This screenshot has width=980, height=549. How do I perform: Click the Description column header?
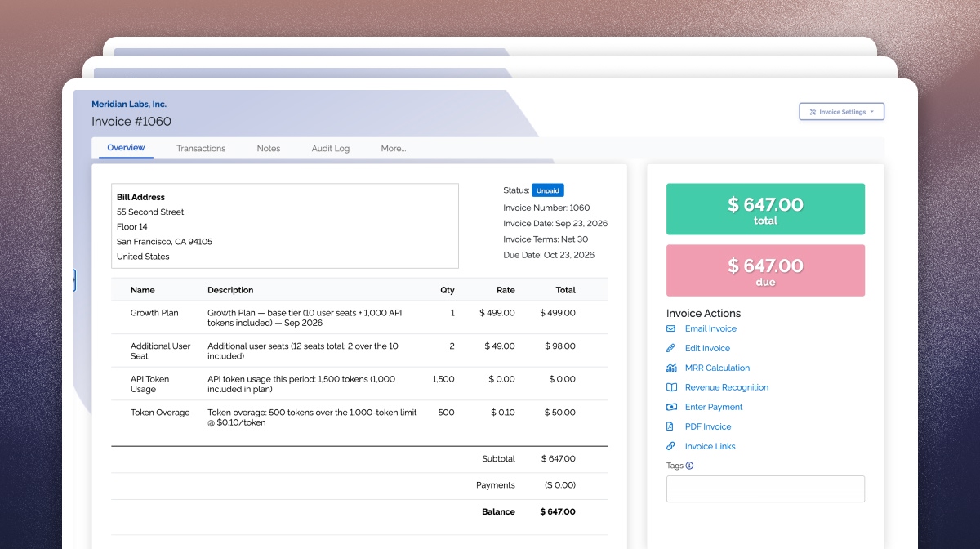tap(230, 290)
